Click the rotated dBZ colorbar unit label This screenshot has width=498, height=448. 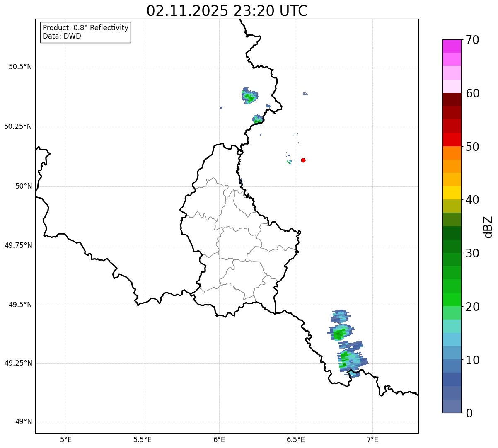pyautogui.click(x=488, y=227)
